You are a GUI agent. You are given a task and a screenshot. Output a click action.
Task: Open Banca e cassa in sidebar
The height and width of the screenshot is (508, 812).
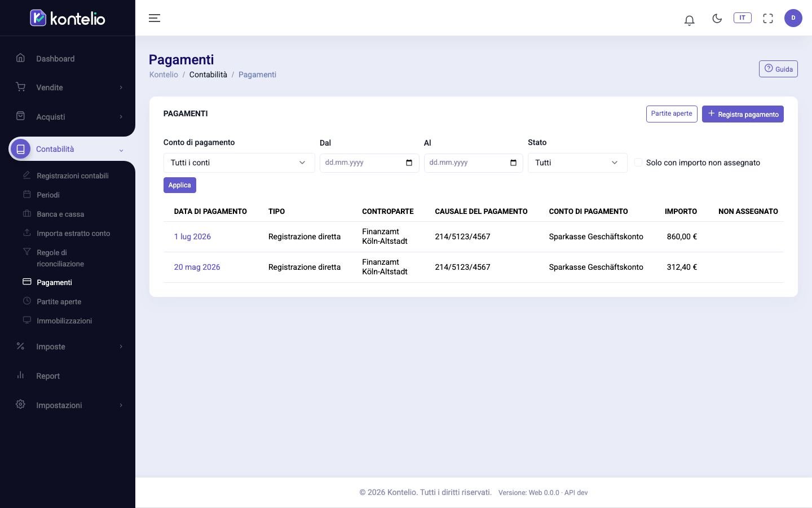coord(60,214)
